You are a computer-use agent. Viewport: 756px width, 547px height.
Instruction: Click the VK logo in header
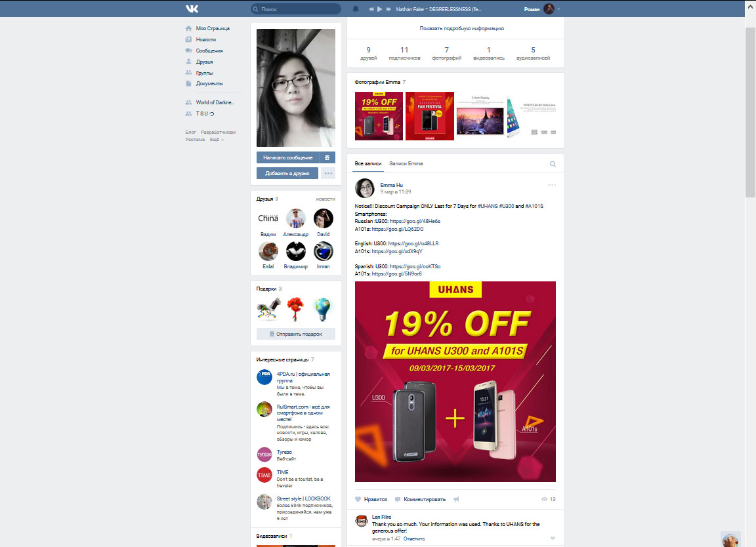(192, 9)
